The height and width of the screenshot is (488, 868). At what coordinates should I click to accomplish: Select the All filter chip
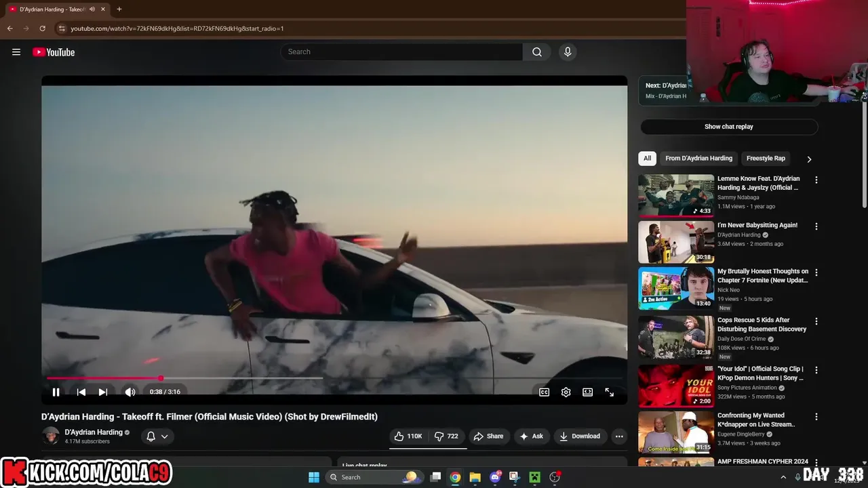pos(647,159)
